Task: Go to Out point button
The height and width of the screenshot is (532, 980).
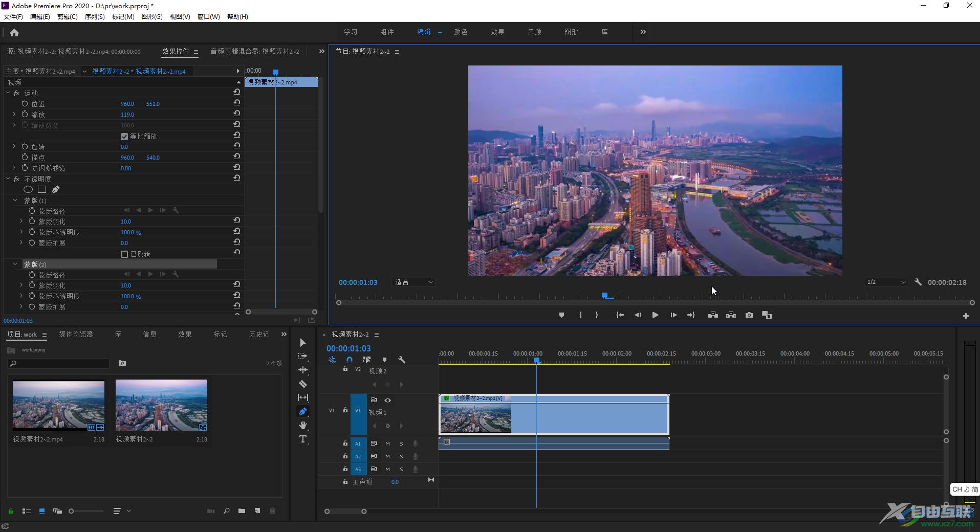Action: [691, 315]
